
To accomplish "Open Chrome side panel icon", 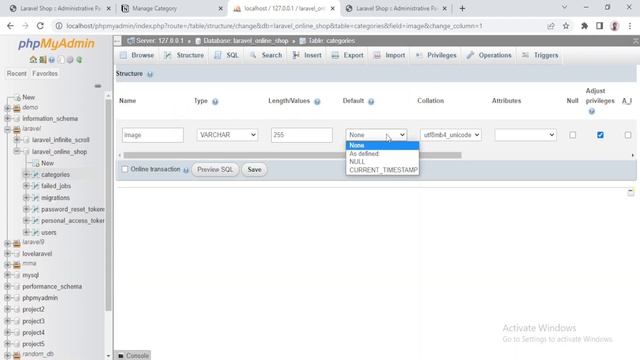I will (599, 26).
